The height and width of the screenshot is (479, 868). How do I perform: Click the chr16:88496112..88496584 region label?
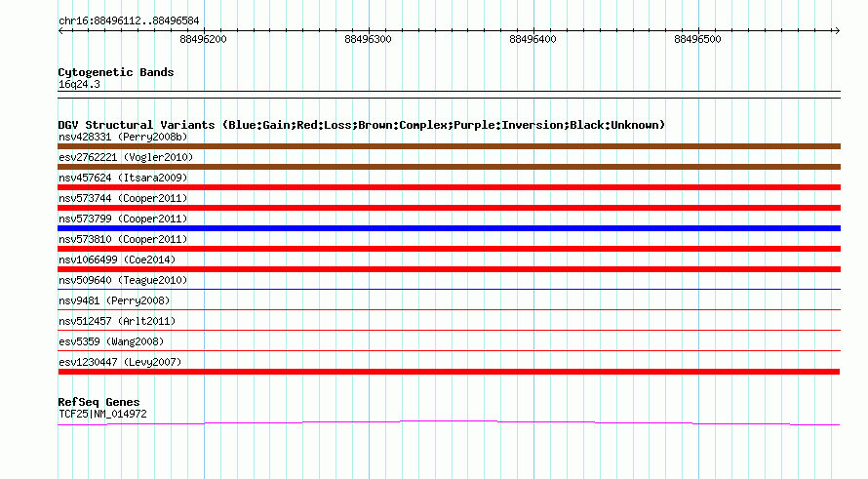(129, 20)
